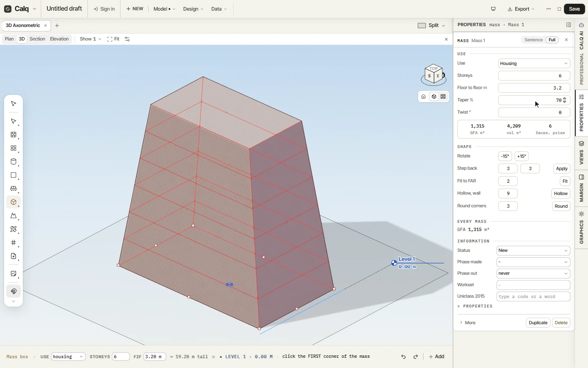This screenshot has height=368, width=588.
Task: Switch to Elevation view mode
Action: (x=60, y=39)
